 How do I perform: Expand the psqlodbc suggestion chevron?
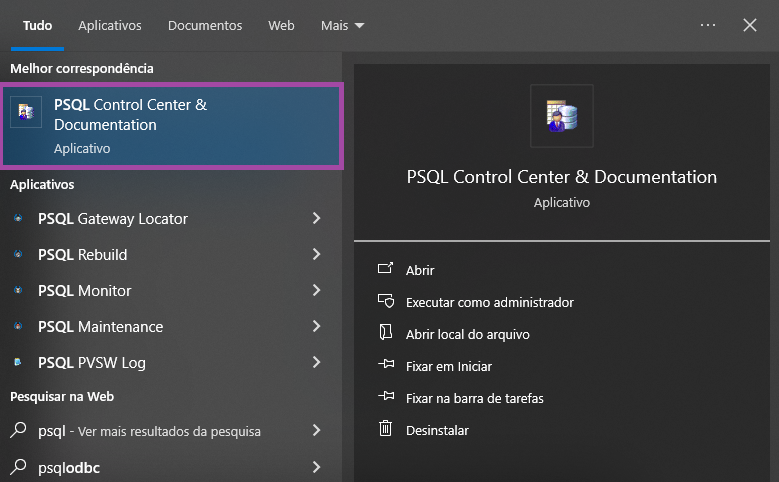(x=316, y=467)
